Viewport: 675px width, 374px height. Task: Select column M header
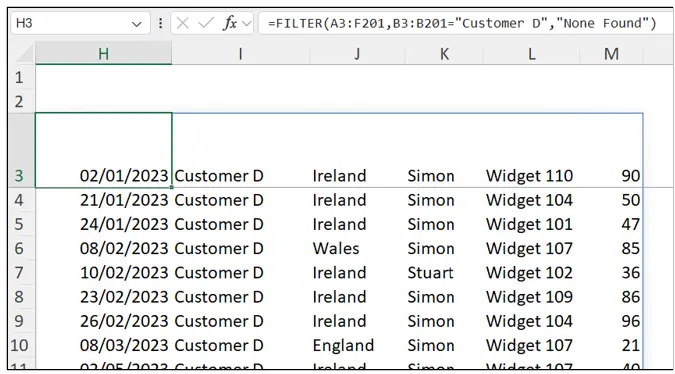611,54
